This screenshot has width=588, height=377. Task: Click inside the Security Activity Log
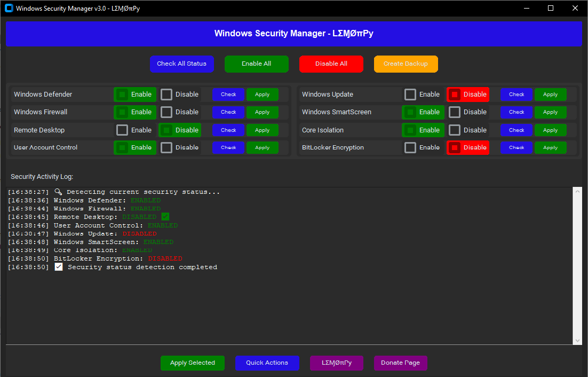pos(288,304)
